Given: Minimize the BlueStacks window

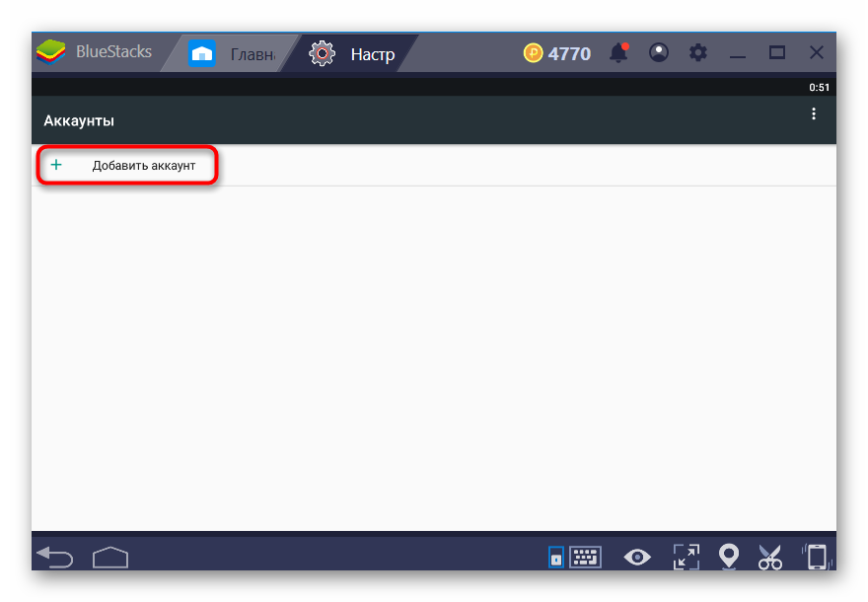Looking at the screenshot, I should point(738,56).
